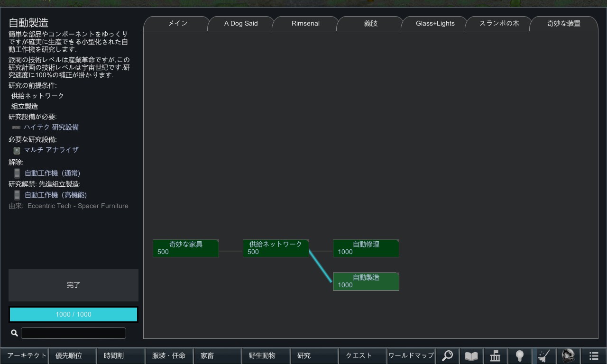
Task: Open the magnifying glass search icon in bottom bar
Action: [x=447, y=355]
